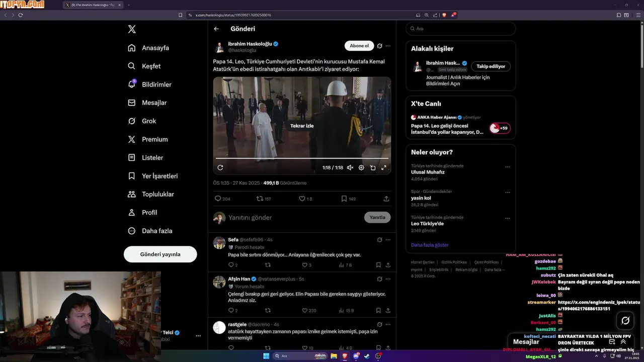Toggle picture-in-picture on video
Screen dimensions: 644x362
click(x=373, y=167)
